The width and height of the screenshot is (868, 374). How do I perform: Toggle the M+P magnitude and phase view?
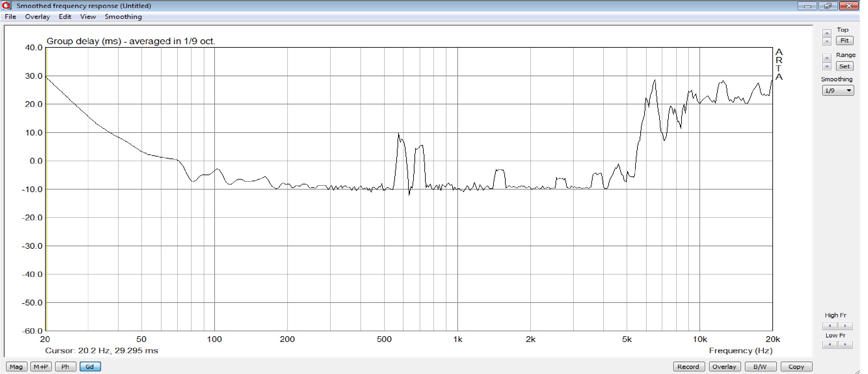(41, 367)
